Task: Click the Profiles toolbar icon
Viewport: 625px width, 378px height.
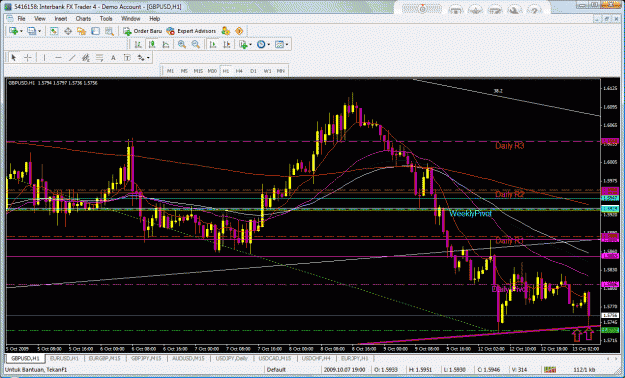Action: pyautogui.click(x=31, y=31)
